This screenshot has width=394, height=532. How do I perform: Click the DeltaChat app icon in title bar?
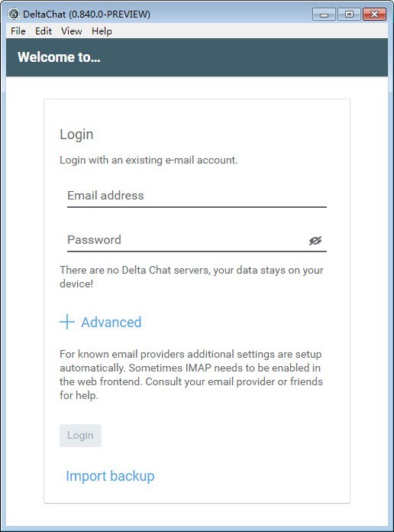click(14, 15)
